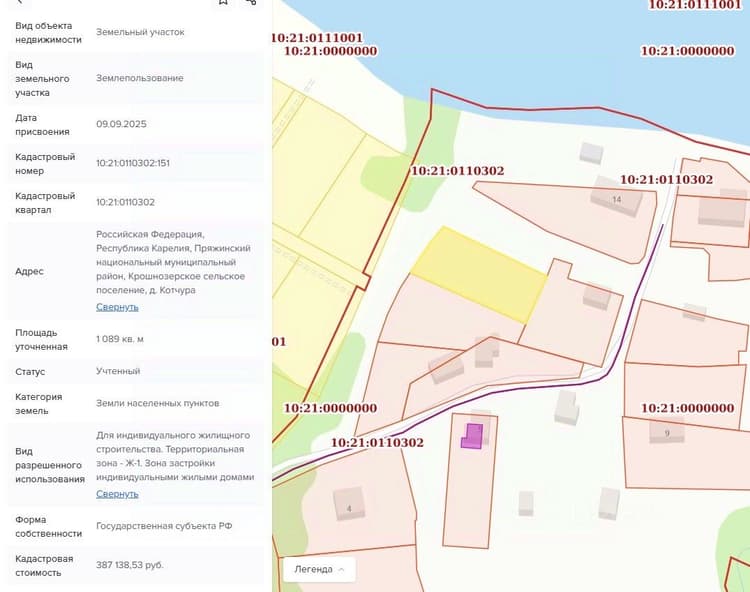Click the cadastral value 387 138,53 руб.
Image resolution: width=750 pixels, height=592 pixels.
click(130, 565)
